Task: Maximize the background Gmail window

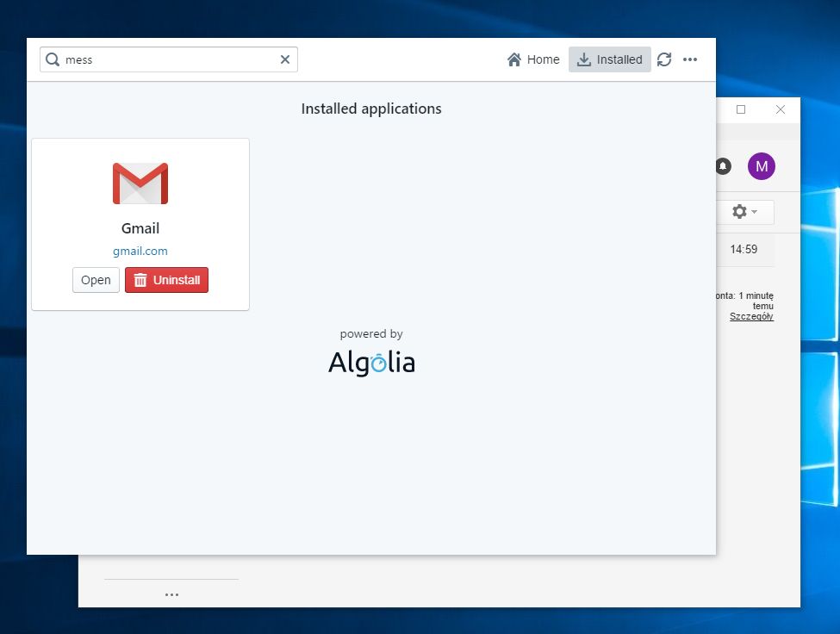Action: [x=741, y=109]
